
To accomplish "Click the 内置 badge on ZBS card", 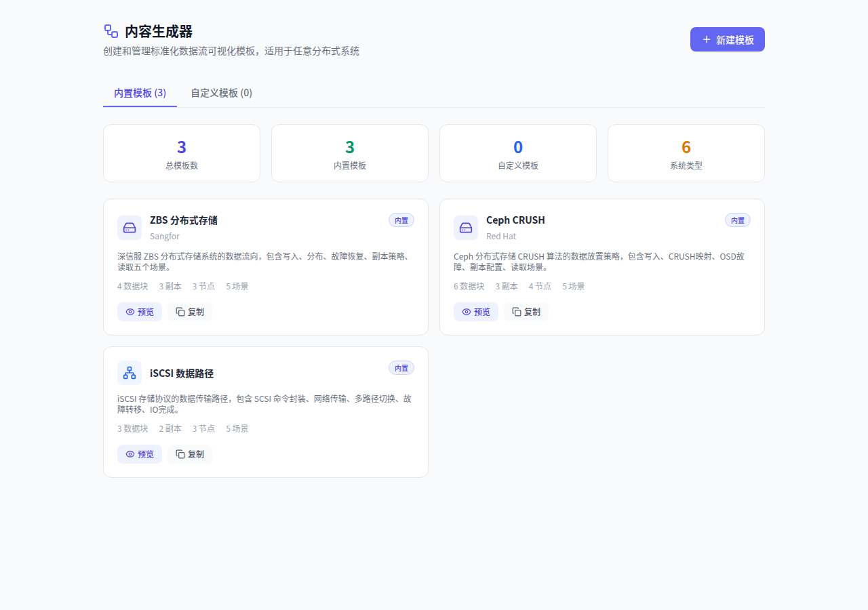I will [401, 220].
